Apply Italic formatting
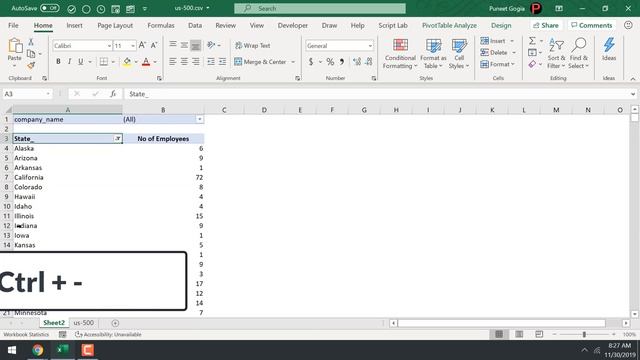640x360 pixels. [69, 62]
